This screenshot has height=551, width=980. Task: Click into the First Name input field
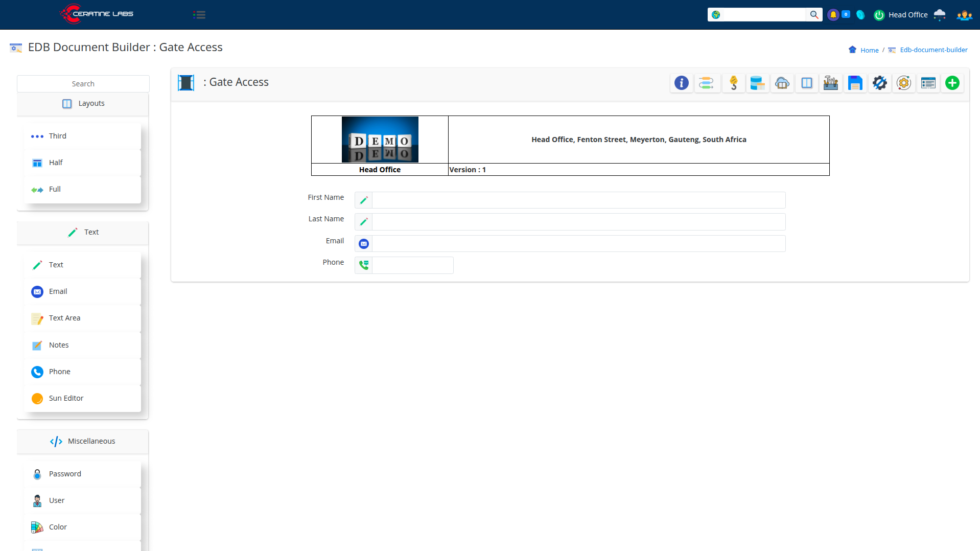(x=578, y=200)
